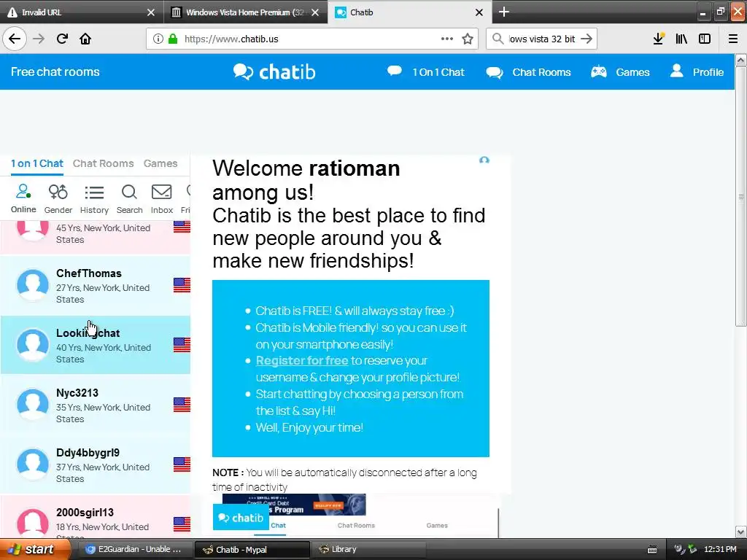Open Chat Rooms in header

528,72
